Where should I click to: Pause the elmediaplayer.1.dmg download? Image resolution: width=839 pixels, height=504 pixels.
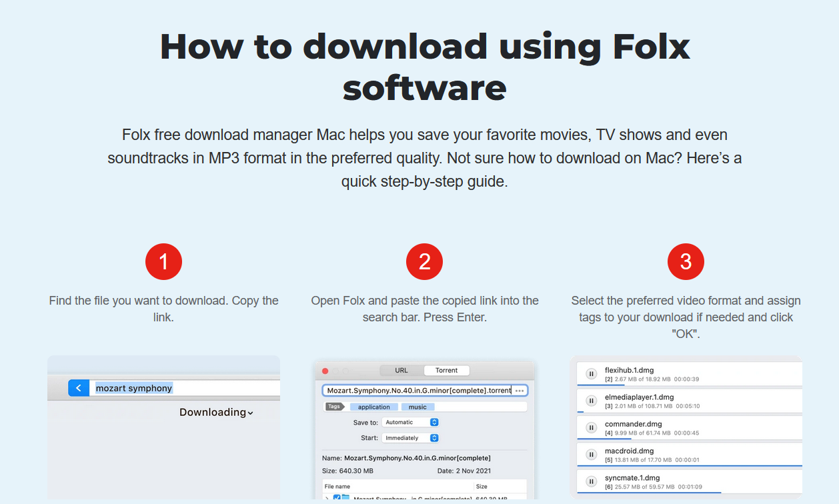[x=591, y=401]
